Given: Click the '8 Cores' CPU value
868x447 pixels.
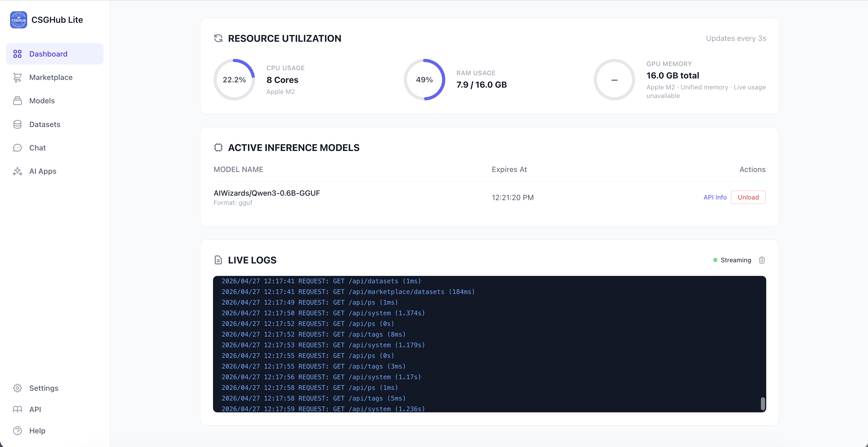Looking at the screenshot, I should pos(282,80).
